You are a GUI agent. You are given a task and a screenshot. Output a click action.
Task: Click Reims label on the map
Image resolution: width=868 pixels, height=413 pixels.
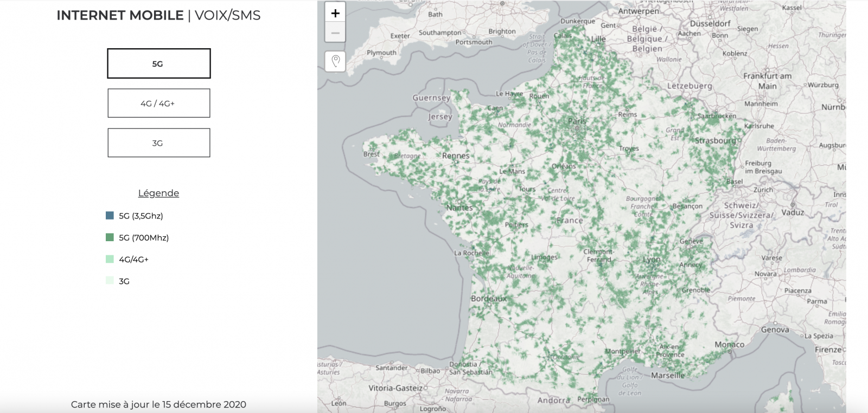(x=628, y=114)
